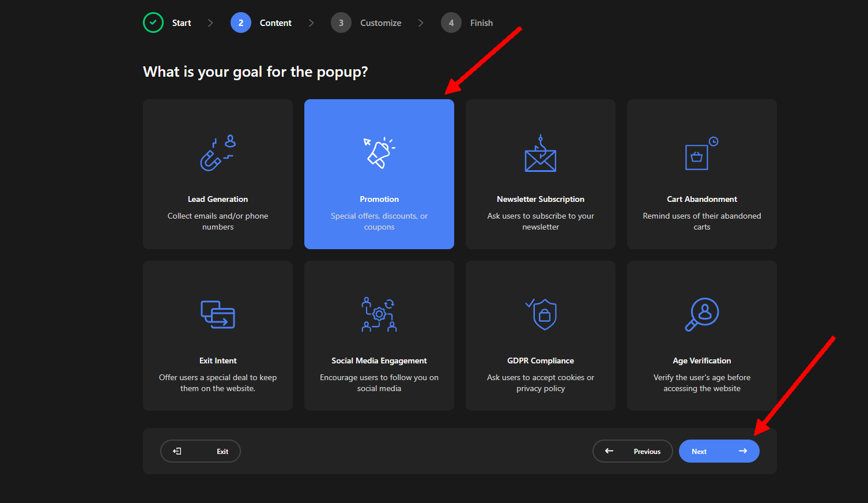Pick the GDPR Compliance title

click(541, 361)
